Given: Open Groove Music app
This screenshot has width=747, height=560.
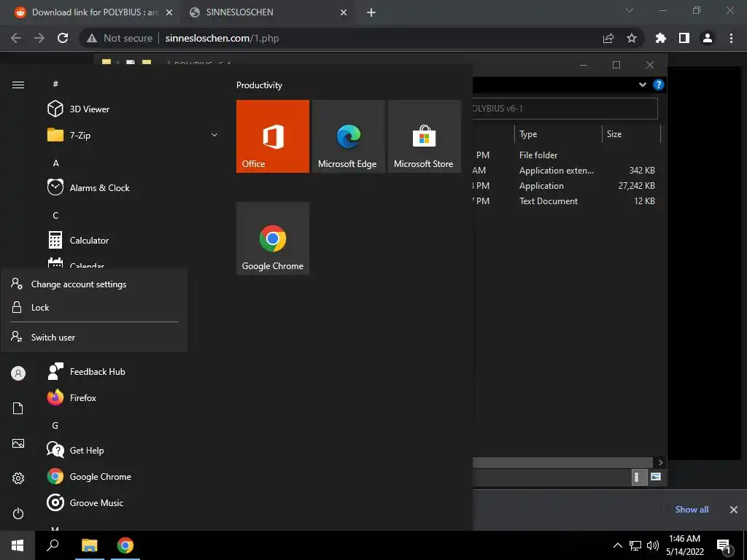Looking at the screenshot, I should pos(96,502).
